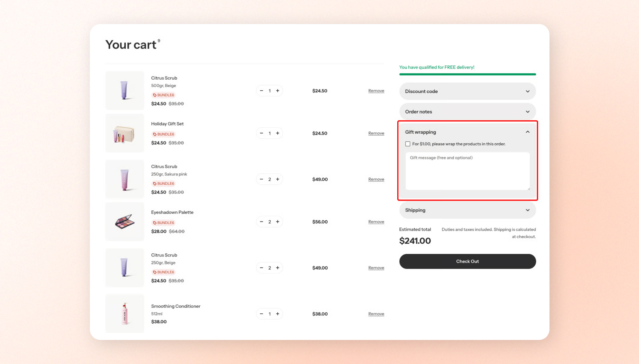This screenshot has height=364, width=639.
Task: Remove the Holiday Gift Set from cart
Action: pos(376,133)
